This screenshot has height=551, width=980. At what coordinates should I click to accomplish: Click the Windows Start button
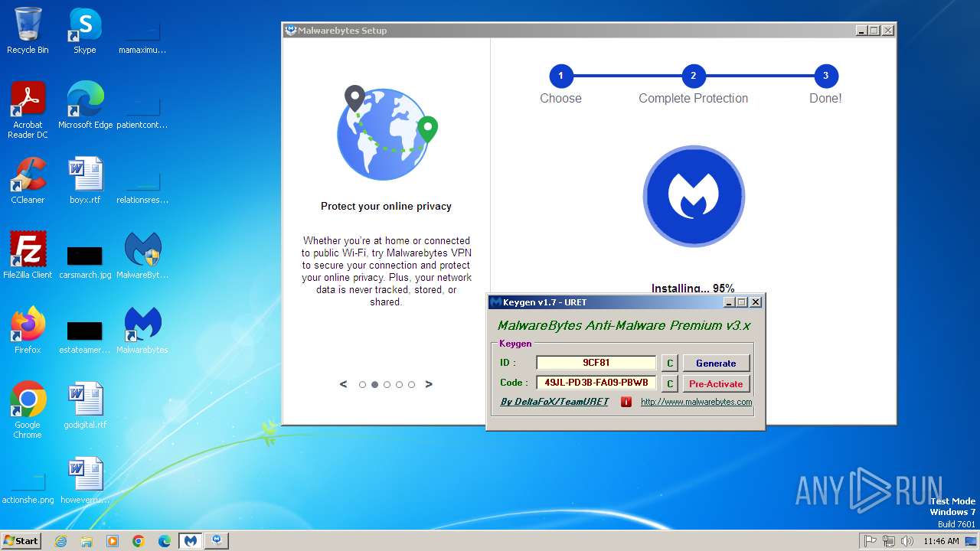click(21, 541)
